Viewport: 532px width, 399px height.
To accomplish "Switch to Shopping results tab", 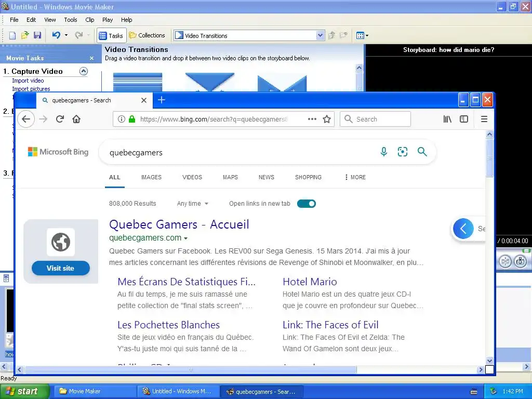I will (308, 177).
